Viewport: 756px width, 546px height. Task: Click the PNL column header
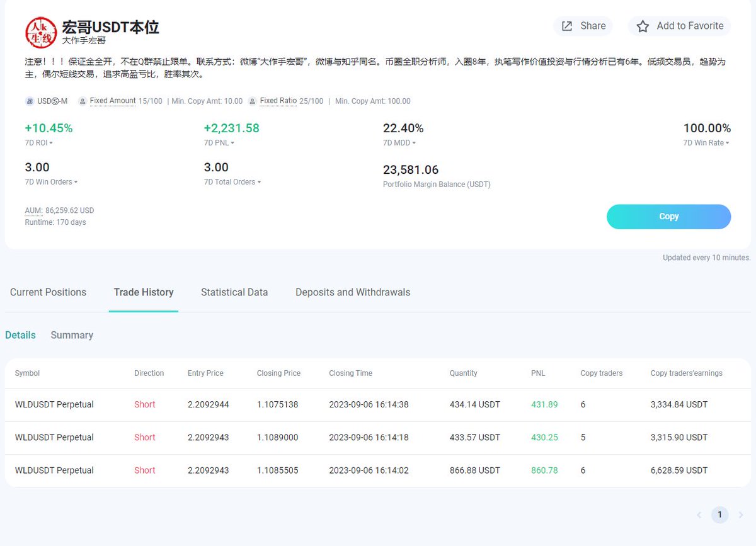(538, 373)
